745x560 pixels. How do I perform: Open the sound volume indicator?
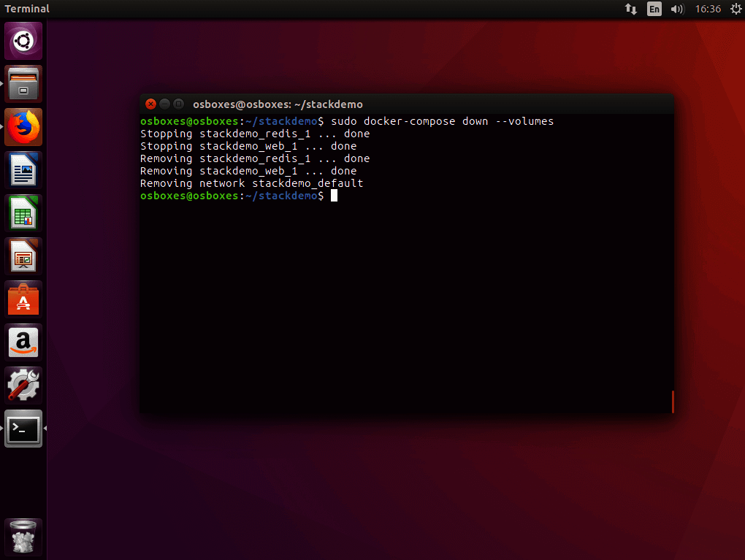677,9
